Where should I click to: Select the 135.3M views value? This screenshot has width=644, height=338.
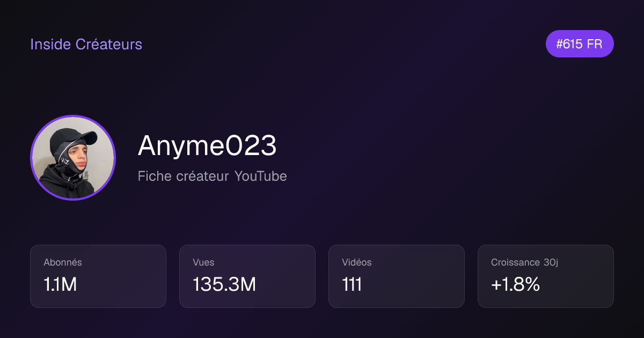[224, 284]
